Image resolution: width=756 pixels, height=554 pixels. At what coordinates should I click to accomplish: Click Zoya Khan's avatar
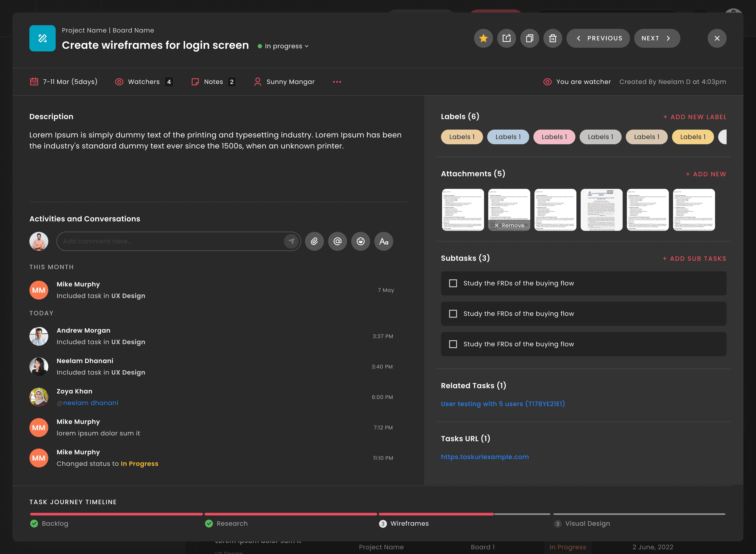click(39, 397)
